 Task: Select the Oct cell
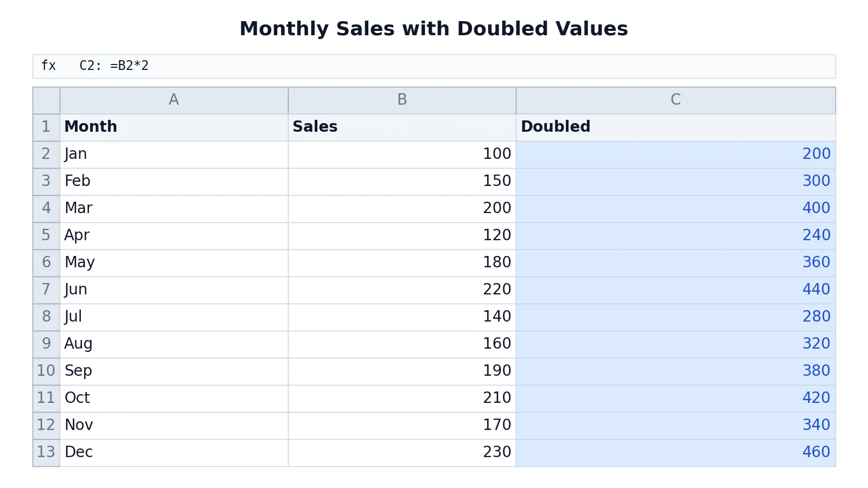[x=174, y=399]
